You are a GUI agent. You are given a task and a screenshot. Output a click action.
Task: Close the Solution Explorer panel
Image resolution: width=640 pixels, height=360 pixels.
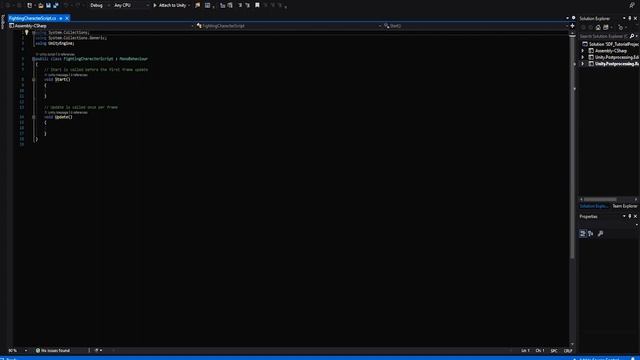click(x=635, y=18)
